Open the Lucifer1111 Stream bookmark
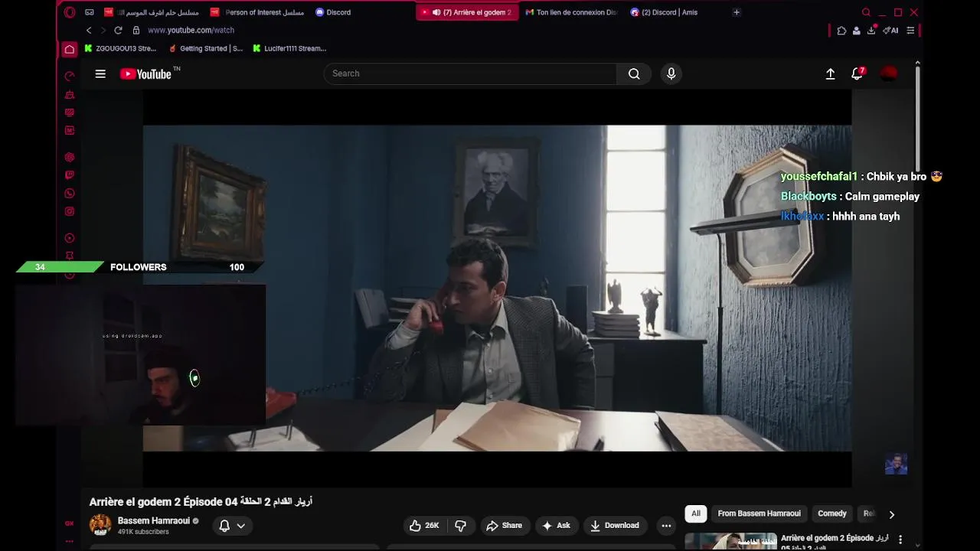Image resolution: width=980 pixels, height=551 pixels. 289,48
